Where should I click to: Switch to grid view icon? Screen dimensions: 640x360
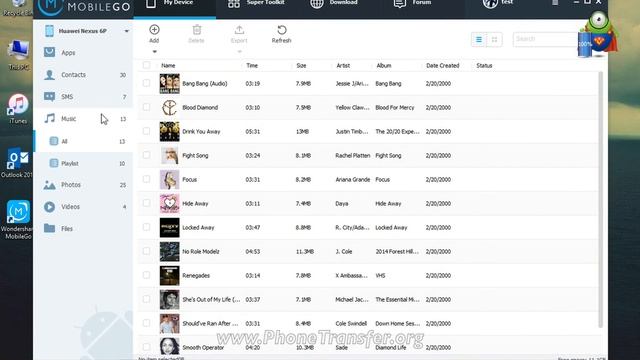coord(494,40)
